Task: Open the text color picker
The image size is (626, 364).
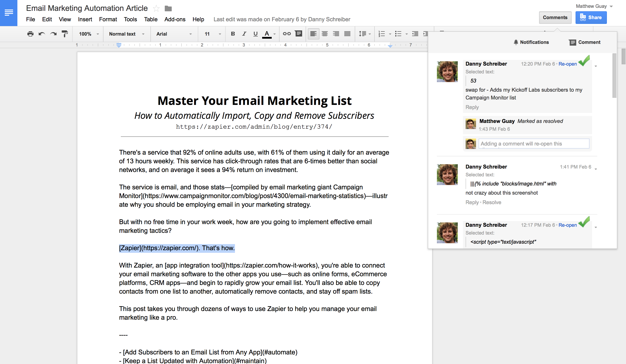Action: [x=267, y=34]
